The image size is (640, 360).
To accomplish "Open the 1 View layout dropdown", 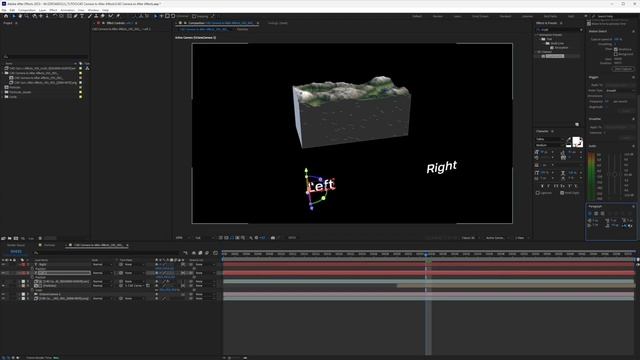I will pyautogui.click(x=522, y=238).
